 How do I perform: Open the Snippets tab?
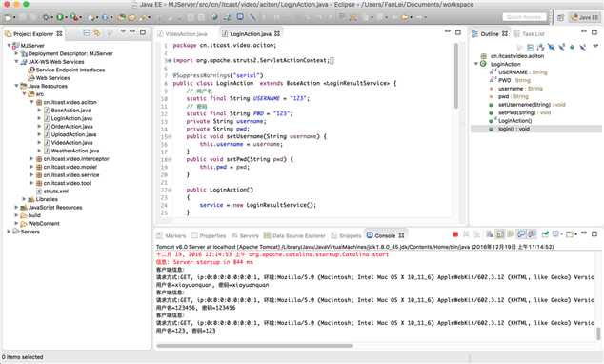click(346, 235)
